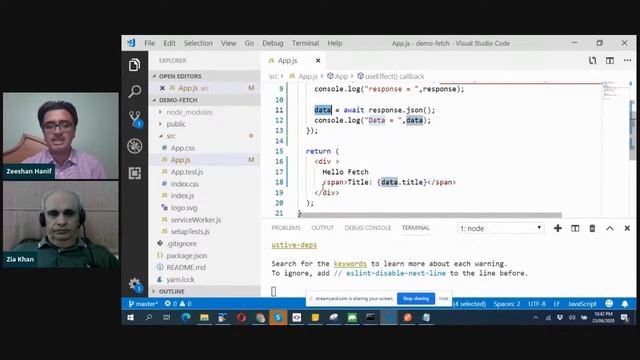Maximize the panel with up chevron
This screenshot has height=360, width=640.
pos(610,228)
